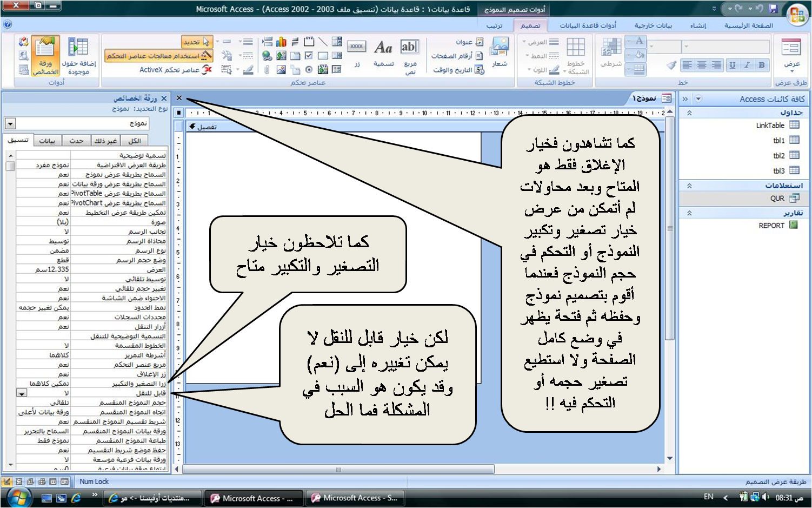Insert a Chart control

pyautogui.click(x=281, y=42)
